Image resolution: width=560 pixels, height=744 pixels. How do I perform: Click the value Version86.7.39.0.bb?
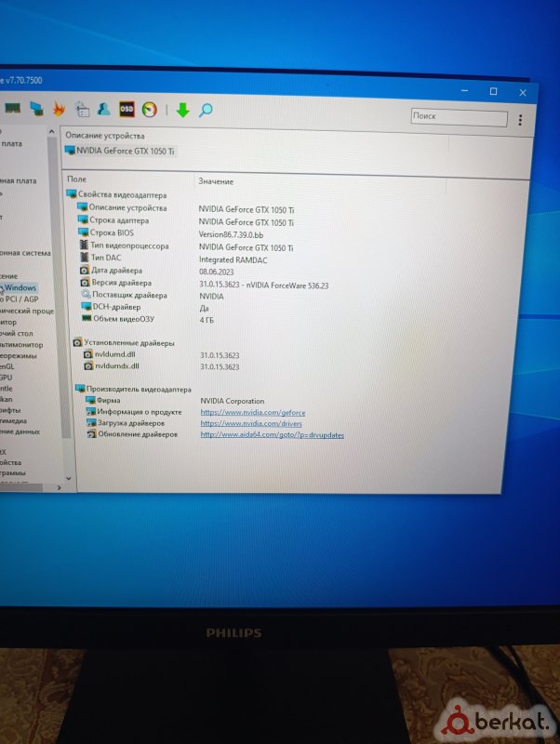(x=231, y=234)
